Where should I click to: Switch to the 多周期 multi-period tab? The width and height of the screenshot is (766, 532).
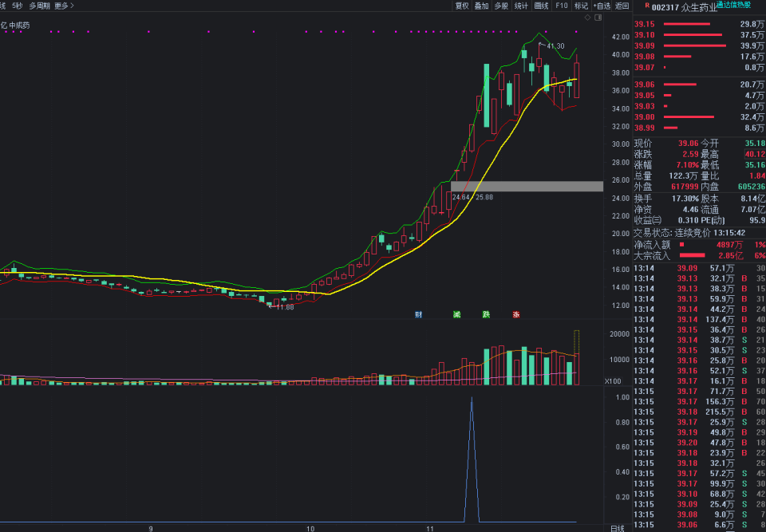point(39,6)
